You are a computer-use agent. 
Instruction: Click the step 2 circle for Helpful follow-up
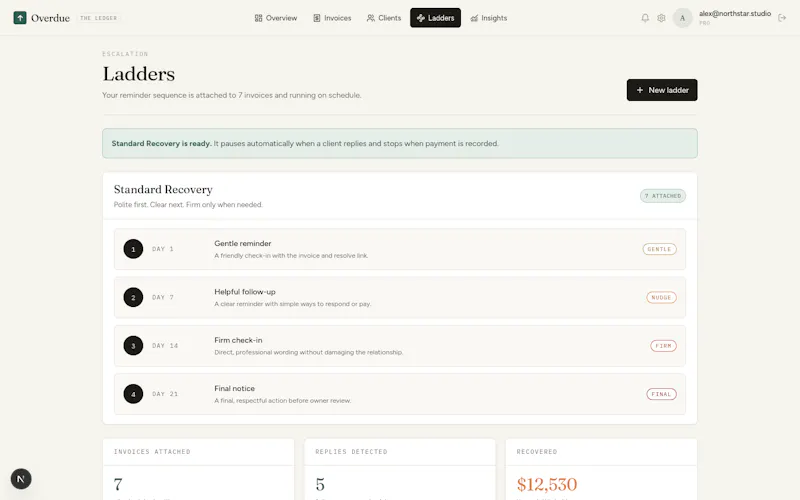pyautogui.click(x=133, y=297)
